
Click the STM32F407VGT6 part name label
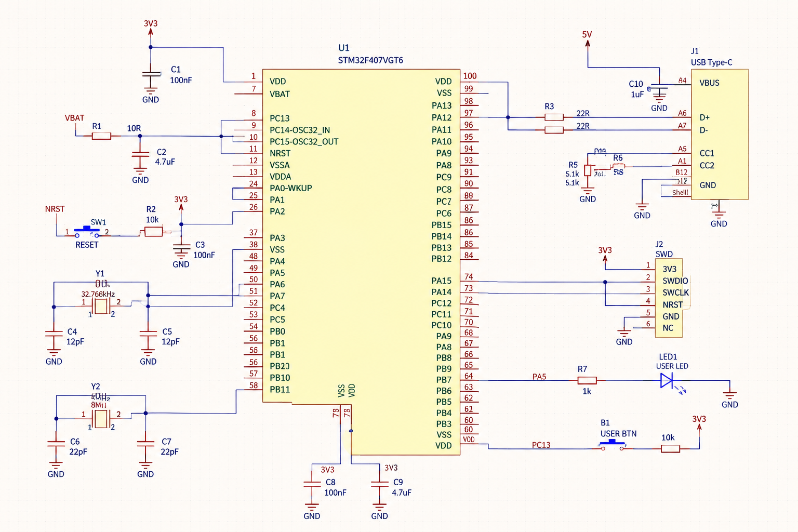point(370,60)
